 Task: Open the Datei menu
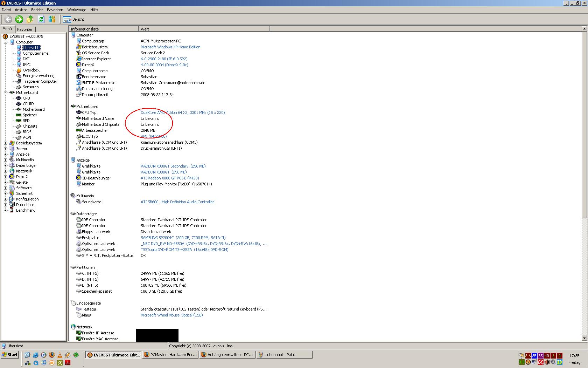point(6,10)
